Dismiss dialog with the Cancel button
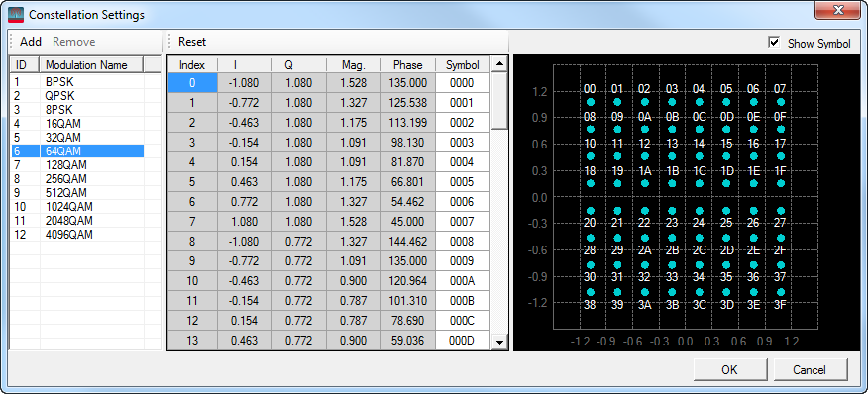 [810, 370]
